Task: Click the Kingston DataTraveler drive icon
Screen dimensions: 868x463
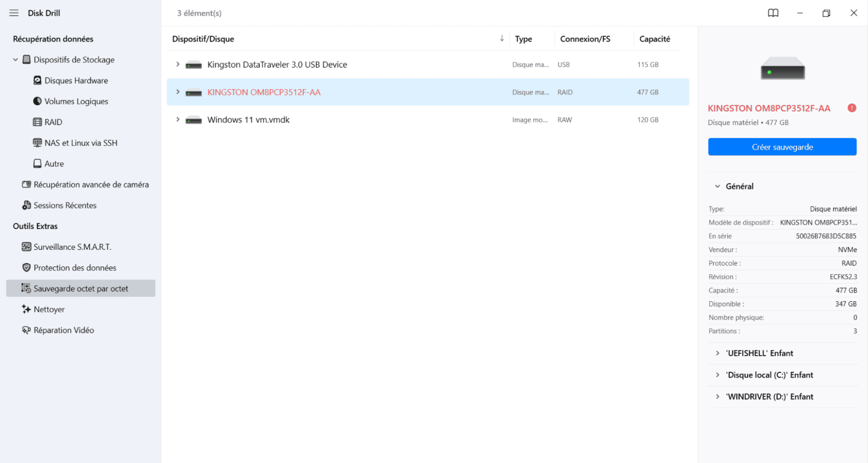Action: click(194, 65)
